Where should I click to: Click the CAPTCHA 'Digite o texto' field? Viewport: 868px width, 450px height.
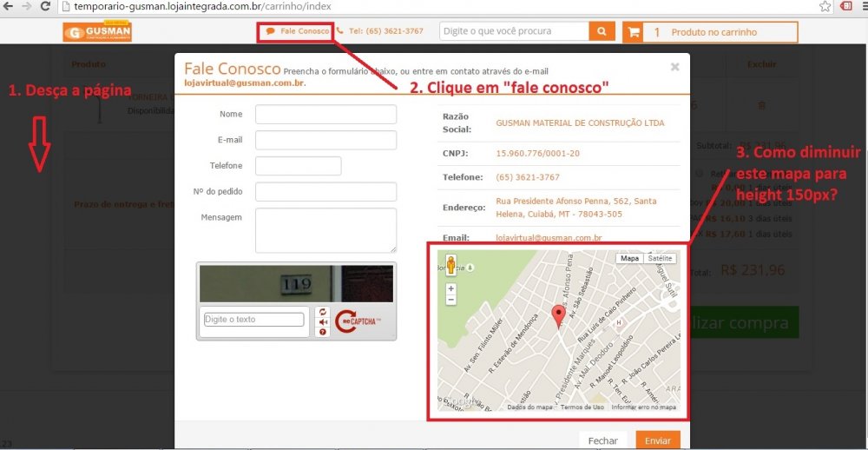(x=254, y=320)
